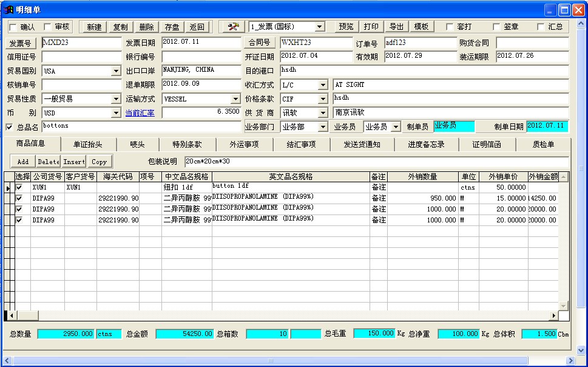Open the 币别 USD dropdown
This screenshot has width=588, height=367.
[x=116, y=113]
